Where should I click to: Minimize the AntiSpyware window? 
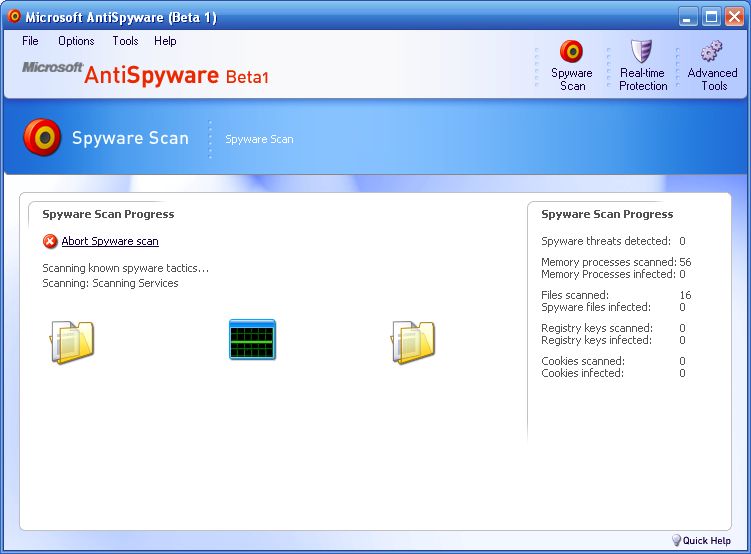point(687,17)
